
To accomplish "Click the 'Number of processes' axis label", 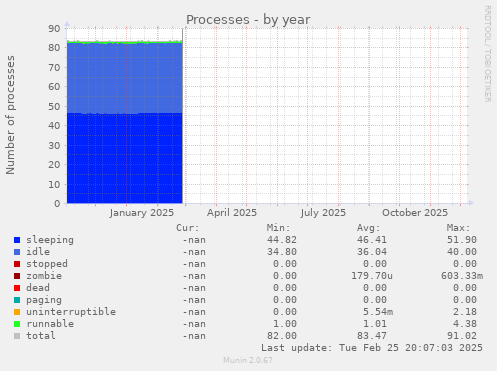I will 10,115.
